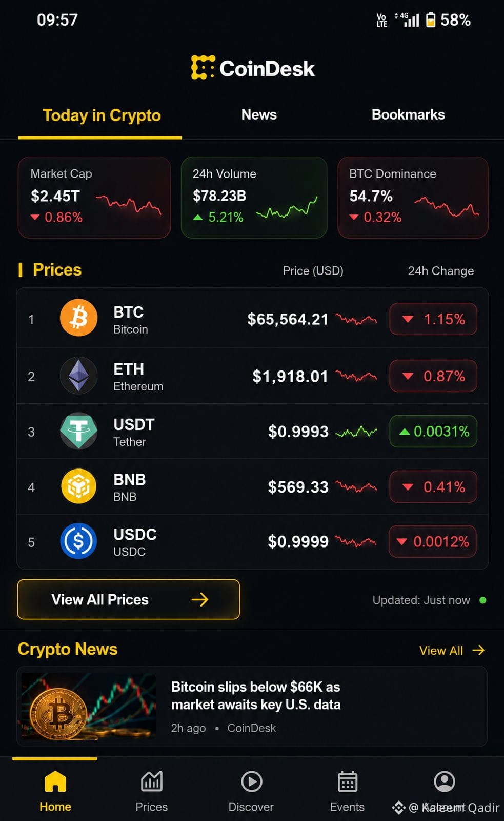Switch to the News tab

click(x=259, y=114)
